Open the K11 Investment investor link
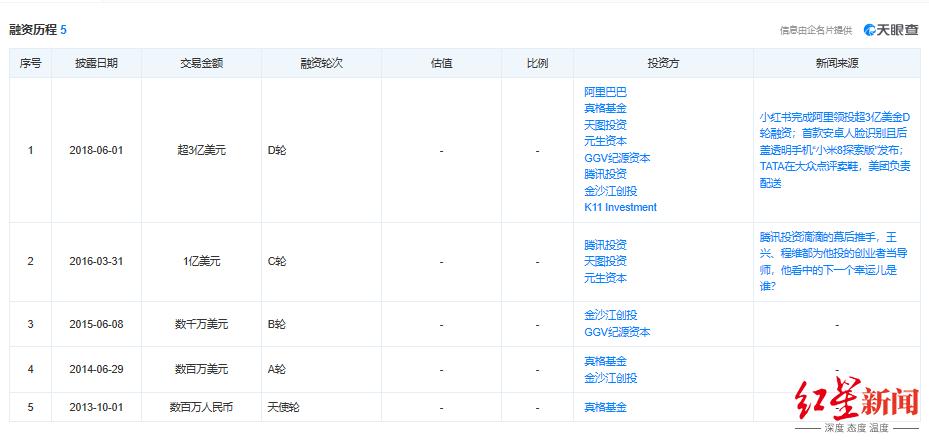929x444 pixels. 620,207
